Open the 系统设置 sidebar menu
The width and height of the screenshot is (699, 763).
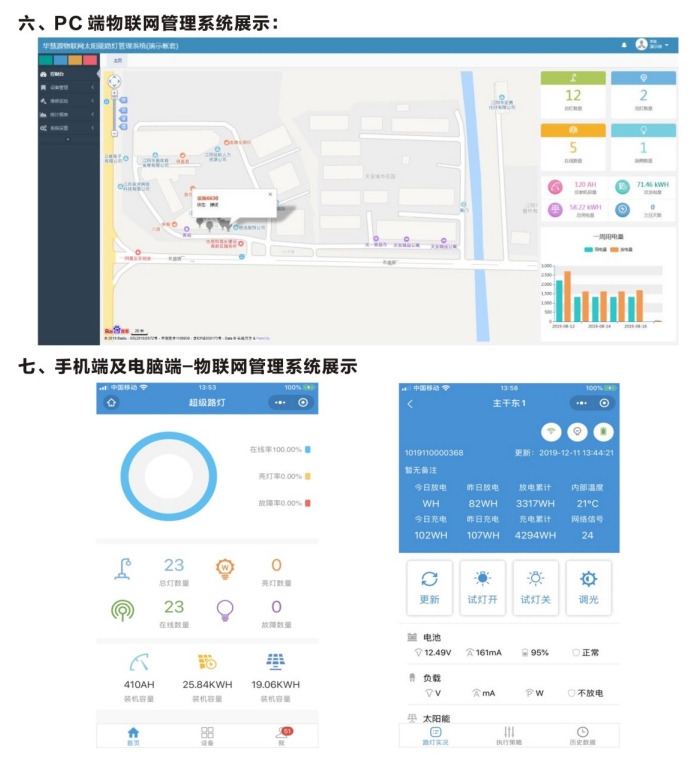(68, 128)
